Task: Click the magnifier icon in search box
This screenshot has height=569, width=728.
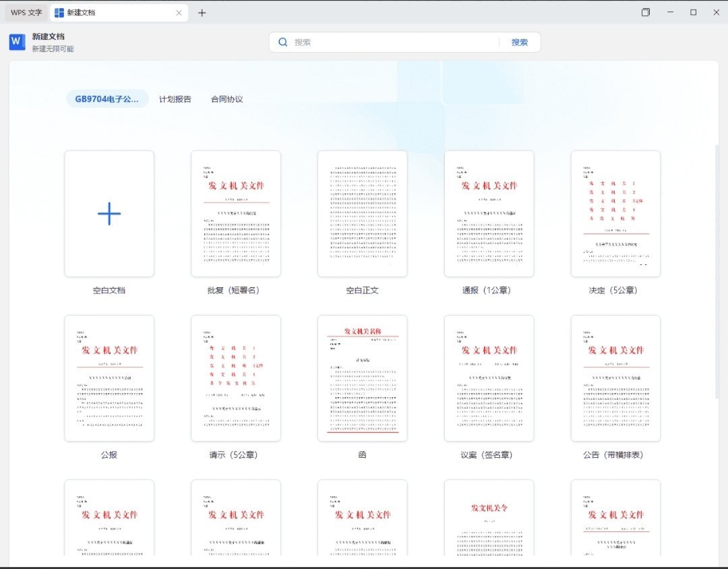Action: [x=283, y=42]
